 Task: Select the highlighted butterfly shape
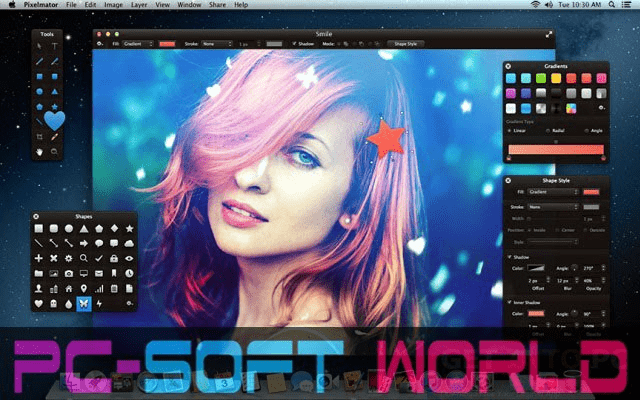click(x=84, y=304)
